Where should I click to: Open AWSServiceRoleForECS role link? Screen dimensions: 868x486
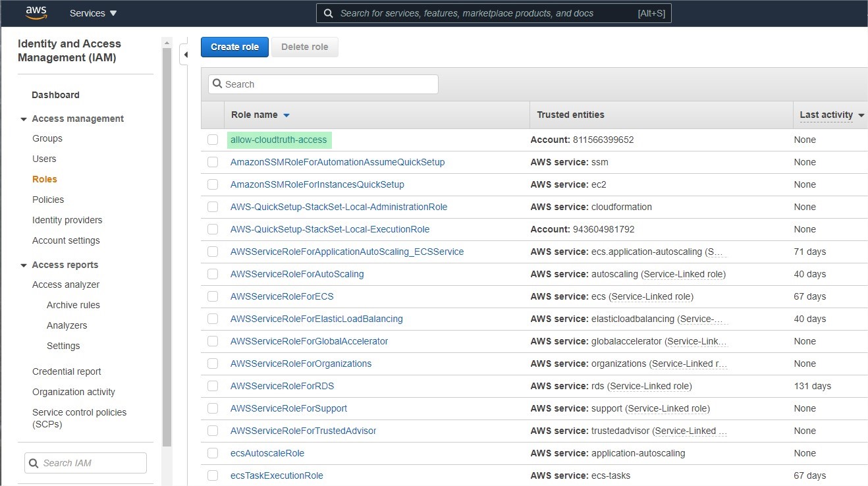pyautogui.click(x=282, y=296)
